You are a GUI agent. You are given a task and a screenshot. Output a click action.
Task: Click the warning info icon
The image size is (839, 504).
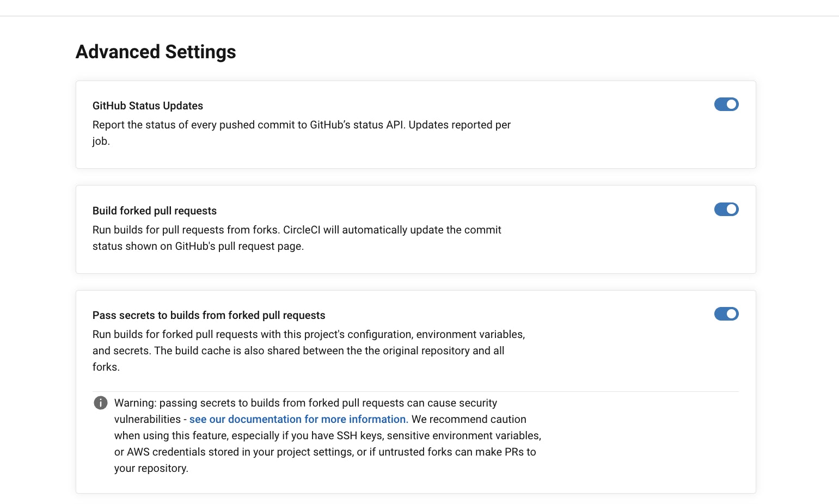[101, 403]
